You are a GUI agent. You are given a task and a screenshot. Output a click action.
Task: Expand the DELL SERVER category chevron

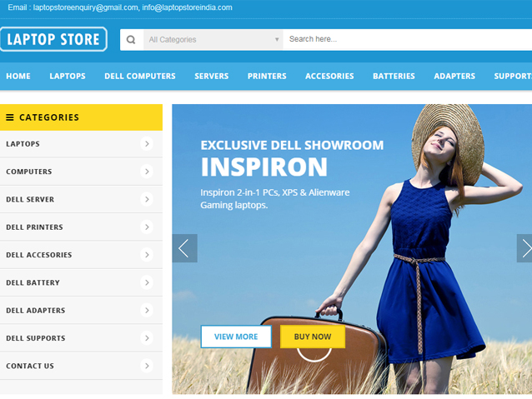click(147, 199)
